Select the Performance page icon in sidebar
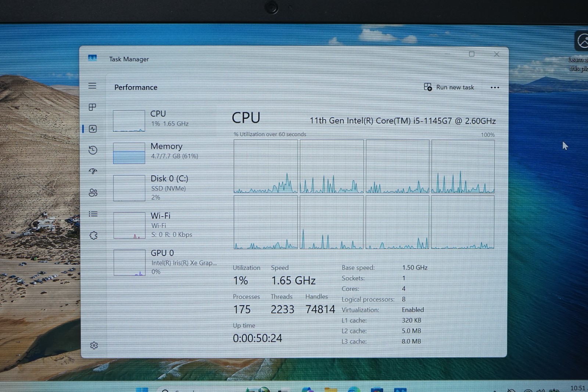Screen dimensions: 588x392 [93, 129]
